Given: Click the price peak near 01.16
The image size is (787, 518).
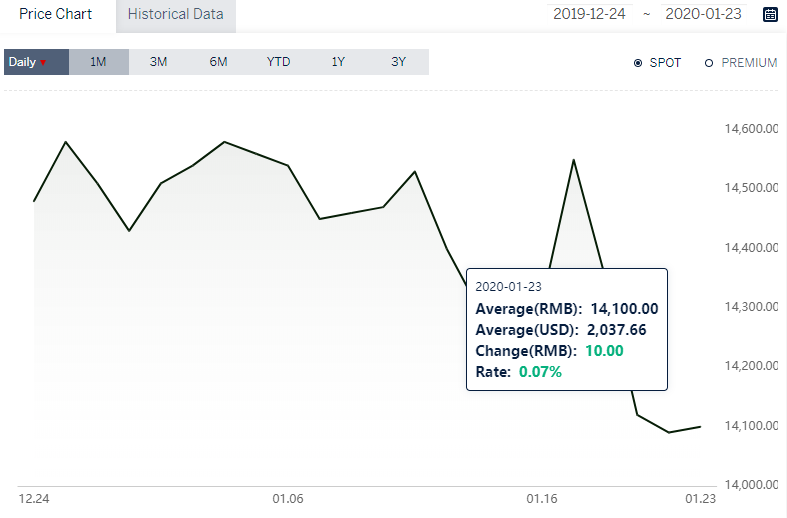Looking at the screenshot, I should click(574, 160).
